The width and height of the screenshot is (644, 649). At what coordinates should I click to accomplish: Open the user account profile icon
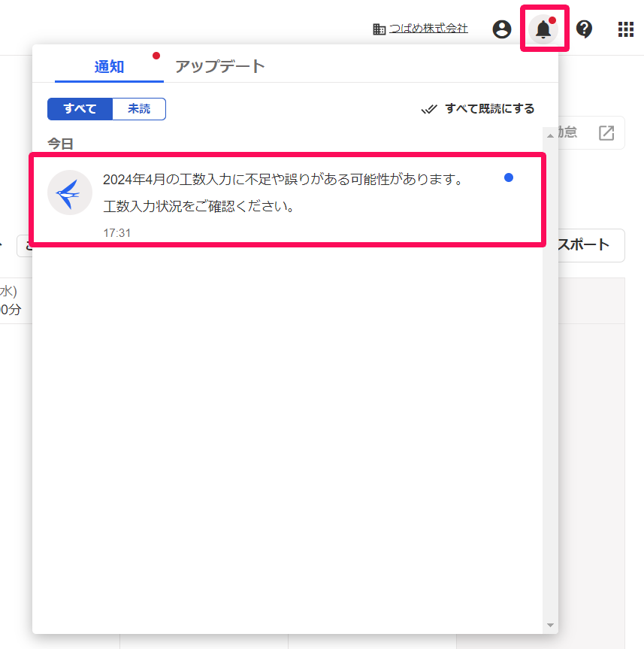[502, 29]
